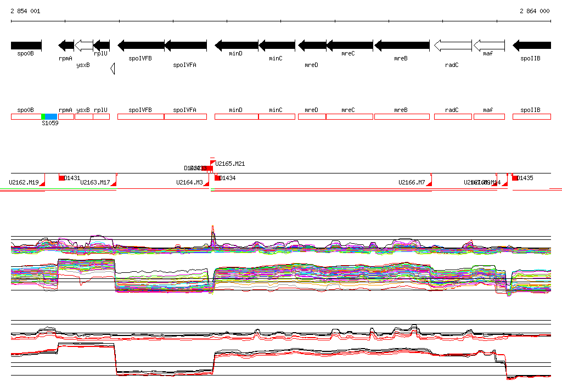Screen dimensions: 562x392
Task: Select the red D1431 downshift marker
Action: click(x=61, y=178)
